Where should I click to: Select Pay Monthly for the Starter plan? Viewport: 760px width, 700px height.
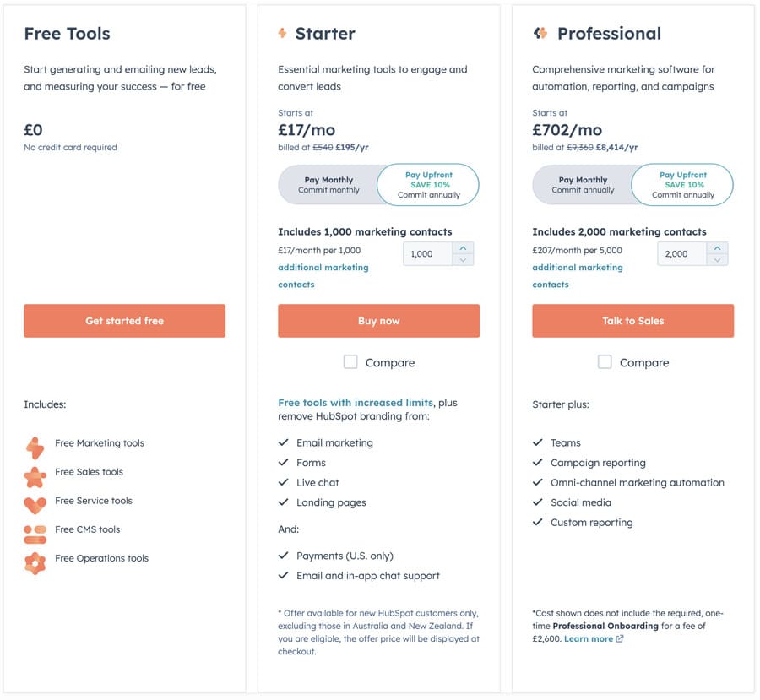tap(328, 184)
